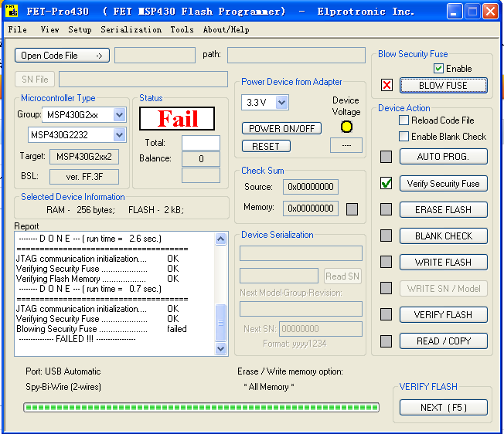Click the RESET button
The height and width of the screenshot is (434, 504).
click(266, 147)
